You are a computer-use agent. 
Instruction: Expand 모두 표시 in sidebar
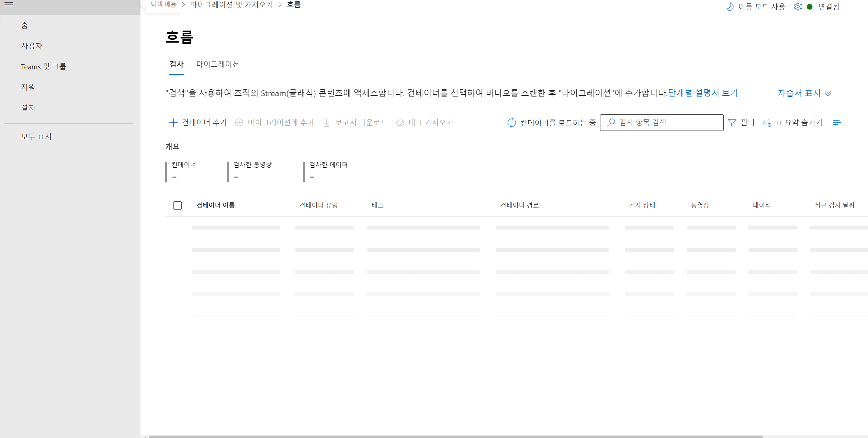coord(36,137)
